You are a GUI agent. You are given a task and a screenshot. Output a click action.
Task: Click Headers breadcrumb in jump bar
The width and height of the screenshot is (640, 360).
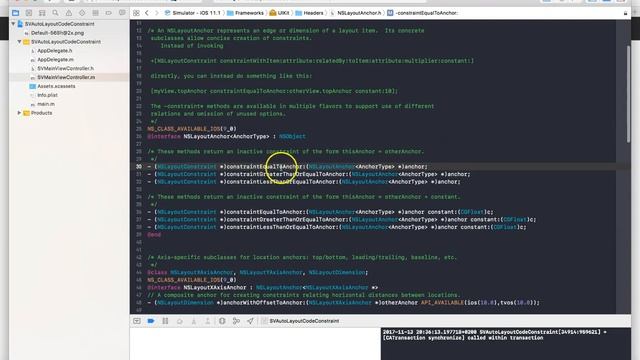pos(313,13)
